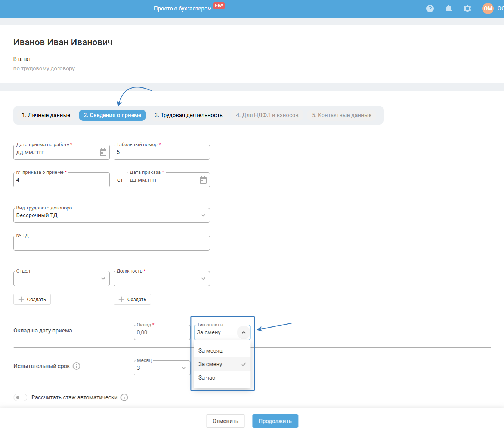The image size is (504, 430).
Task: Click info icon next to probation period
Action: coord(77,366)
